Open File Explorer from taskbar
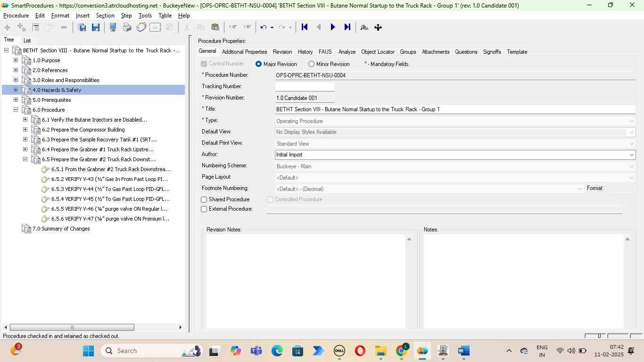This screenshot has height=362, width=644. pos(381,351)
